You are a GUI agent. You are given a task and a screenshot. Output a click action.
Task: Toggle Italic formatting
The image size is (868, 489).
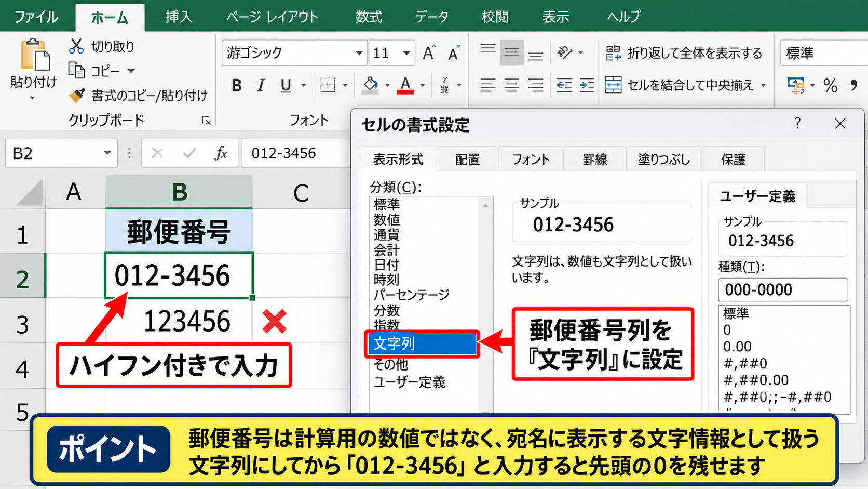click(x=261, y=85)
